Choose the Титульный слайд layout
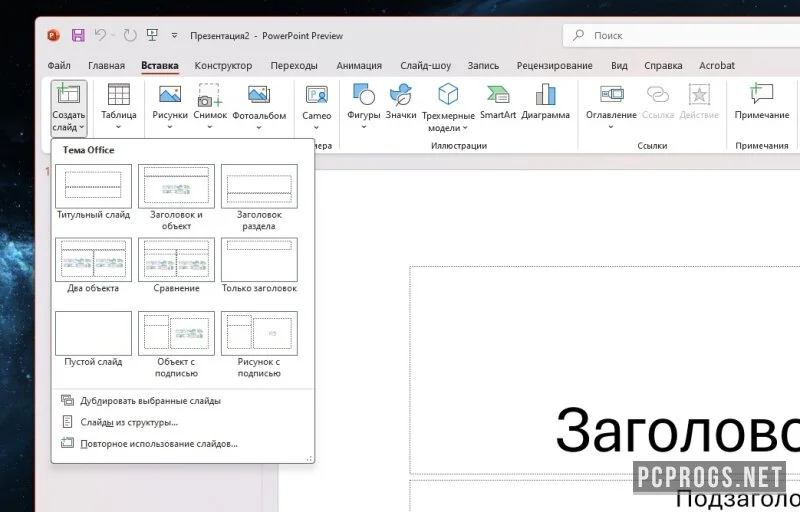 coord(93,186)
